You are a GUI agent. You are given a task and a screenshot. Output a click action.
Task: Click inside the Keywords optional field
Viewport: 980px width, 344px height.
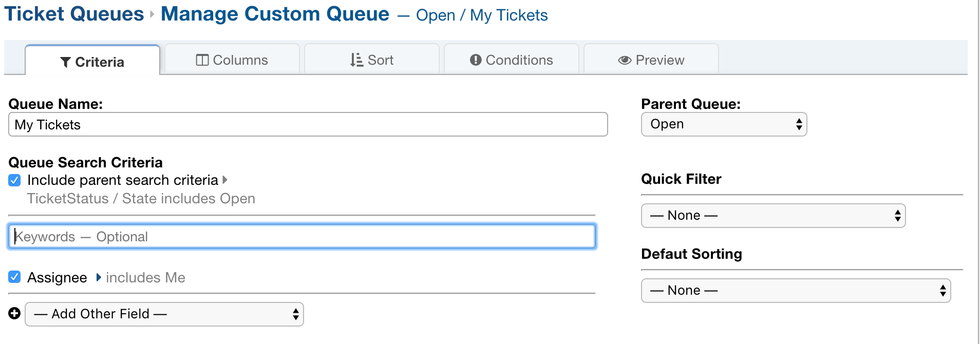(303, 236)
